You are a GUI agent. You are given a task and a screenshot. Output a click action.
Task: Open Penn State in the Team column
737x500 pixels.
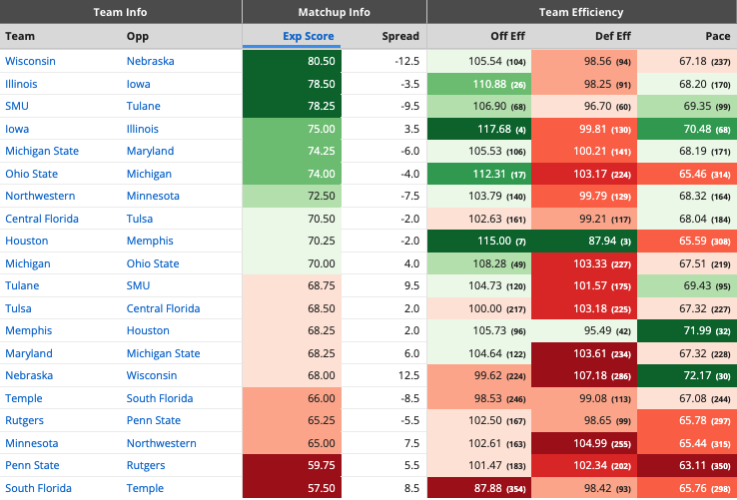tap(32, 466)
